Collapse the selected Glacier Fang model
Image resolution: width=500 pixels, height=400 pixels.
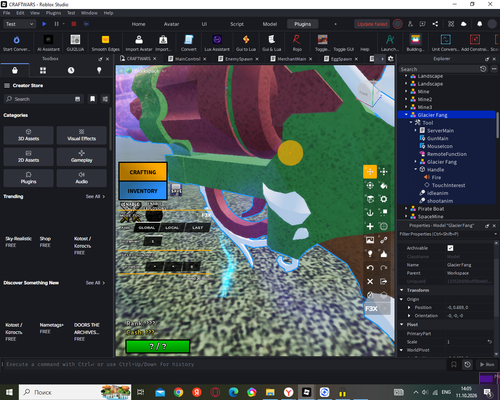406,115
